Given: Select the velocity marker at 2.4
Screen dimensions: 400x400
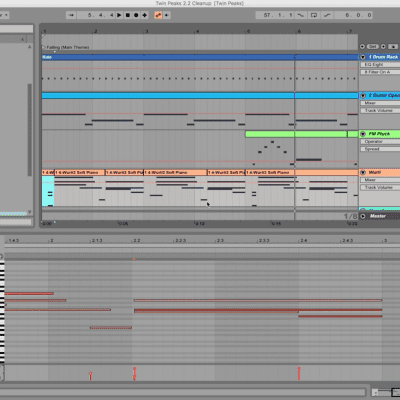Looking at the screenshot, I should coord(299,374).
